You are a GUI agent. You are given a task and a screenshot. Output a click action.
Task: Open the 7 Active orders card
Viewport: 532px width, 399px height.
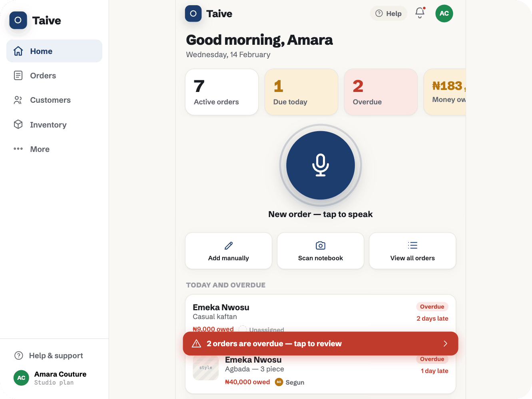[x=222, y=92]
